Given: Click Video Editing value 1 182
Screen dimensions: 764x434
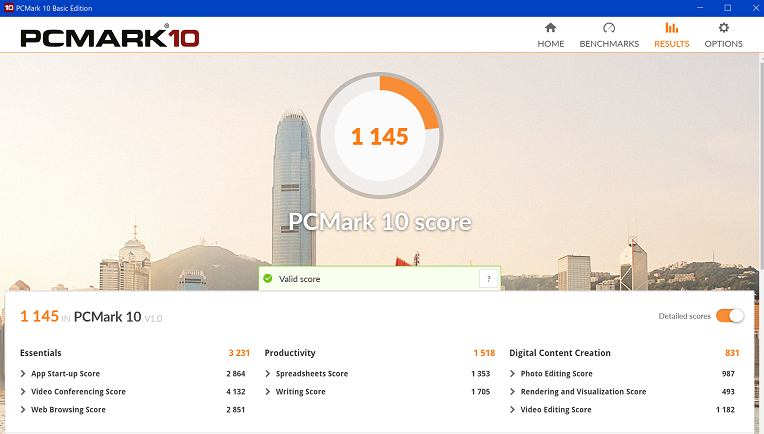Looking at the screenshot, I should [x=725, y=410].
